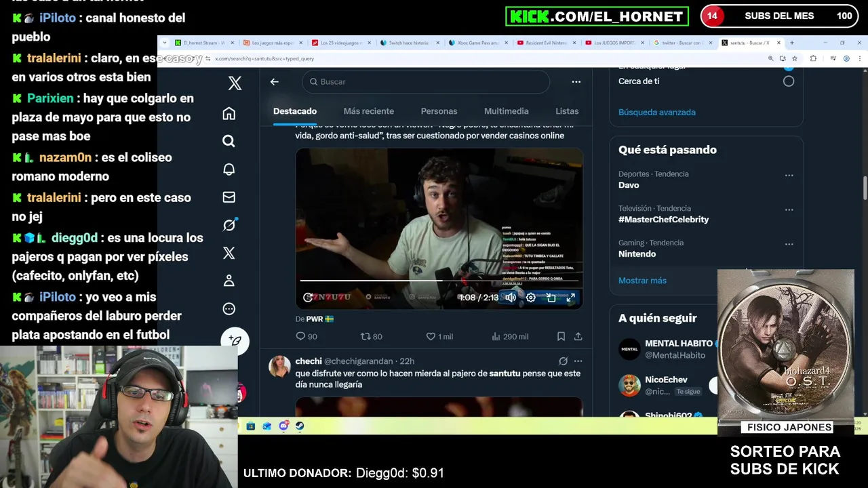This screenshot has width=868, height=488.
Task: Switch to Resident Evil Nintendo browser tab
Action: tap(546, 43)
